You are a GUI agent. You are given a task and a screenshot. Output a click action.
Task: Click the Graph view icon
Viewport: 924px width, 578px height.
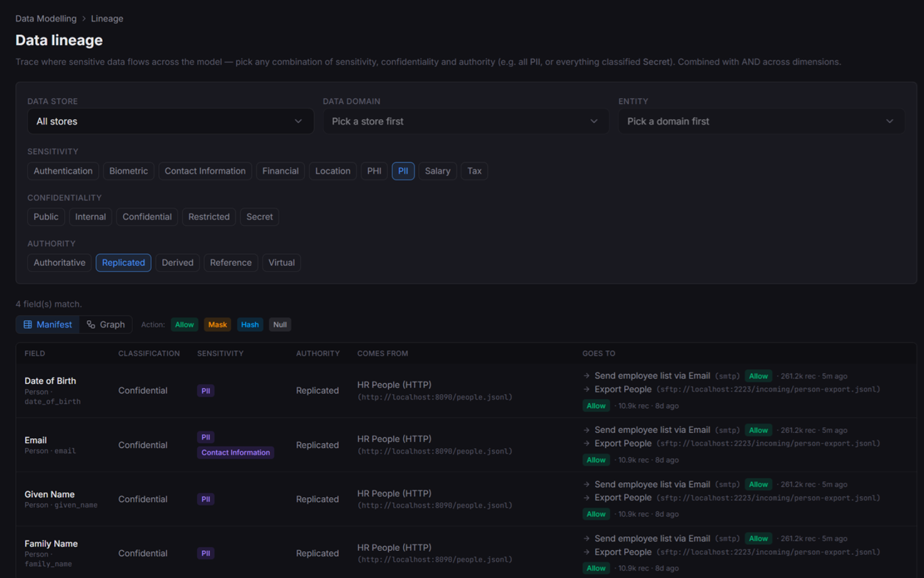click(91, 325)
